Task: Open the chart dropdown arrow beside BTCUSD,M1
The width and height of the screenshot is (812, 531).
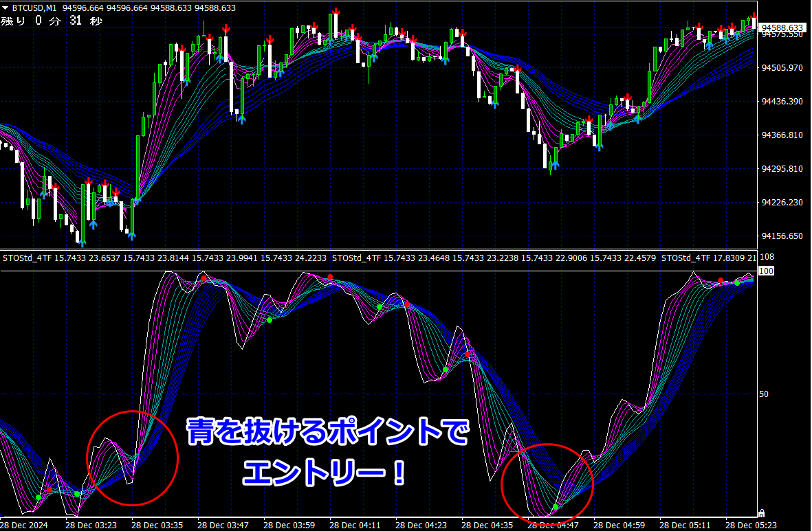Action: click(x=6, y=8)
